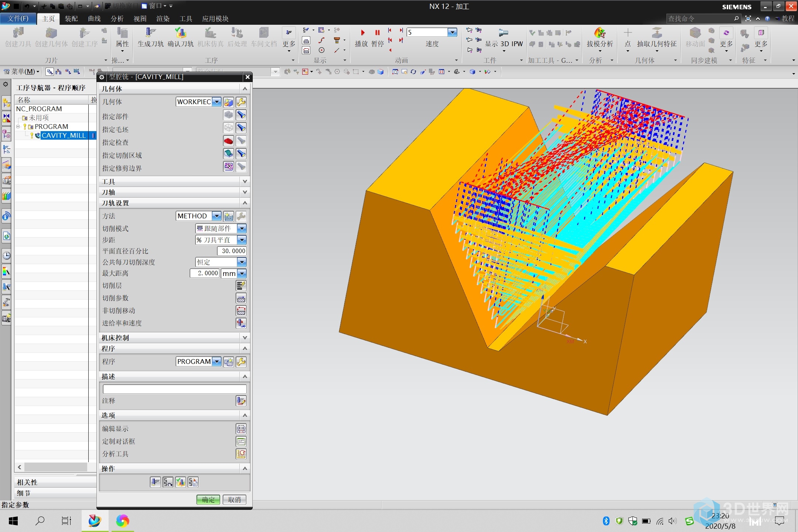
Task: Click the Edit Display (编辑显示) icon
Action: (241, 429)
